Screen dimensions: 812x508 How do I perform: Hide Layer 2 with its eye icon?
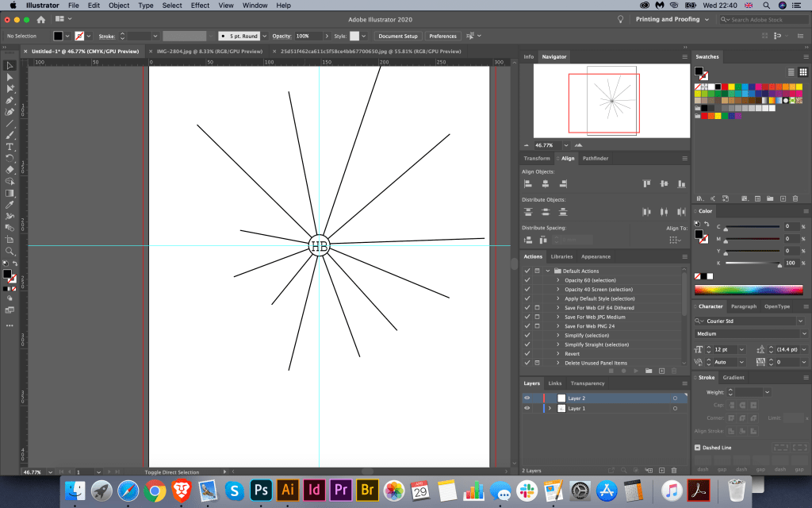[527, 398]
